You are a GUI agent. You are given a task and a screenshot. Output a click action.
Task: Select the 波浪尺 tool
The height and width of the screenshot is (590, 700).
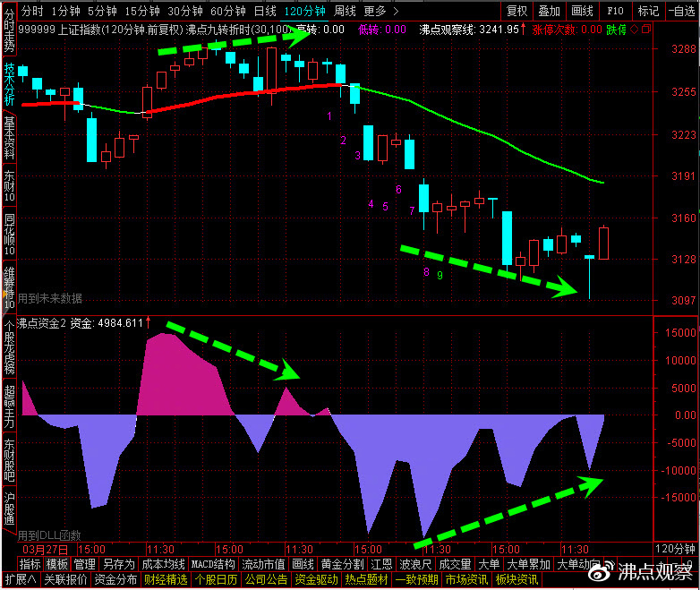click(x=415, y=564)
